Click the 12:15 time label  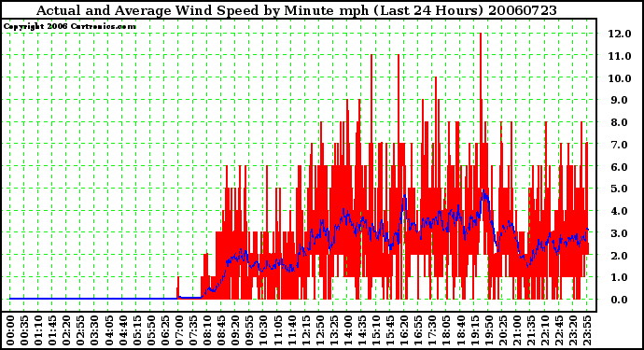[305, 330]
